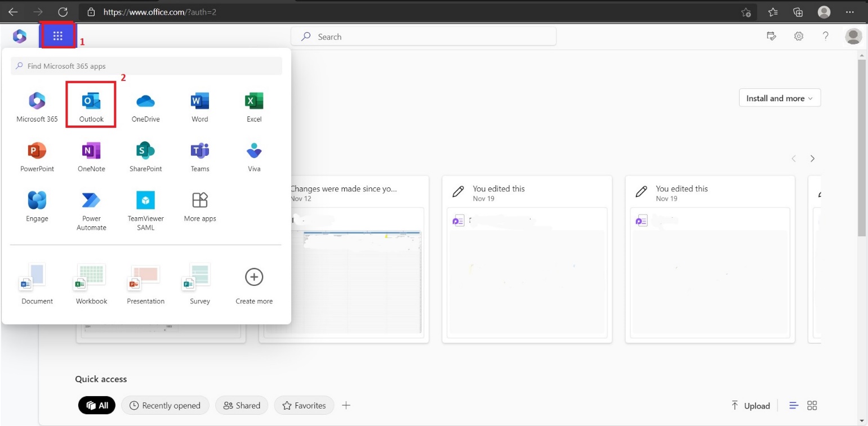Click the main Search box
This screenshot has height=426, width=868.
(424, 37)
